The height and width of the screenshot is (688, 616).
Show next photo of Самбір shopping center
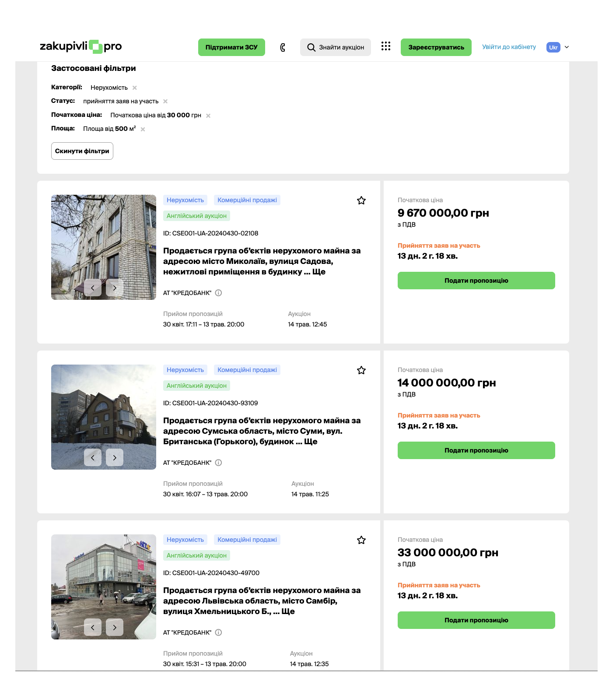pyautogui.click(x=115, y=628)
